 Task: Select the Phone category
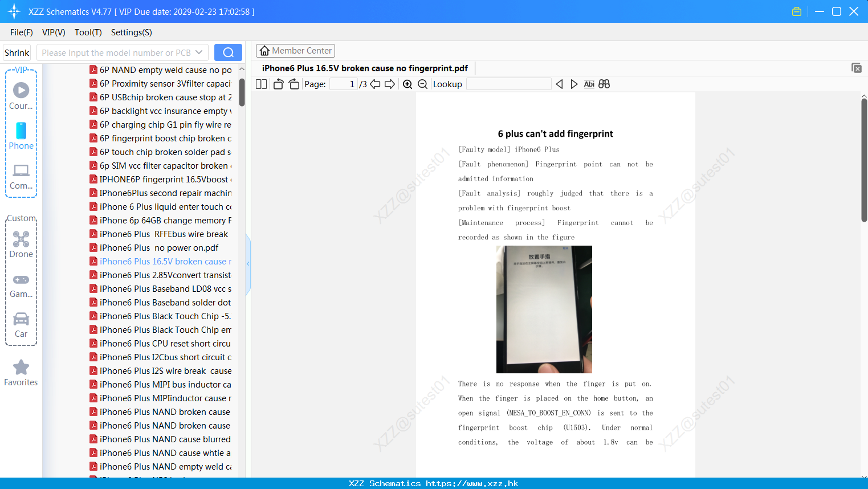[x=21, y=136]
